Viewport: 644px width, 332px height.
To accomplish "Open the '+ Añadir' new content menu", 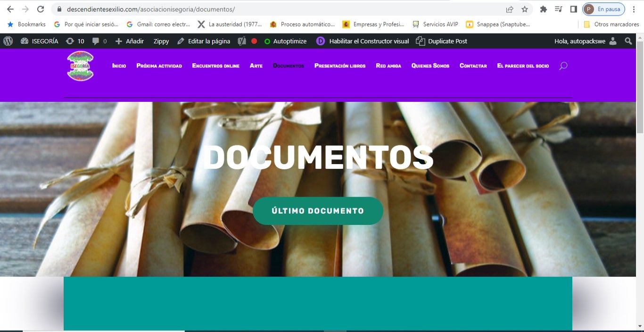I will tap(130, 41).
